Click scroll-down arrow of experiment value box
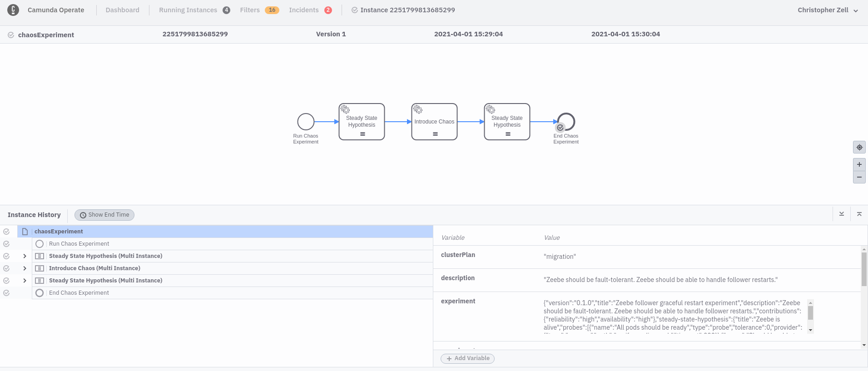 coord(810,330)
